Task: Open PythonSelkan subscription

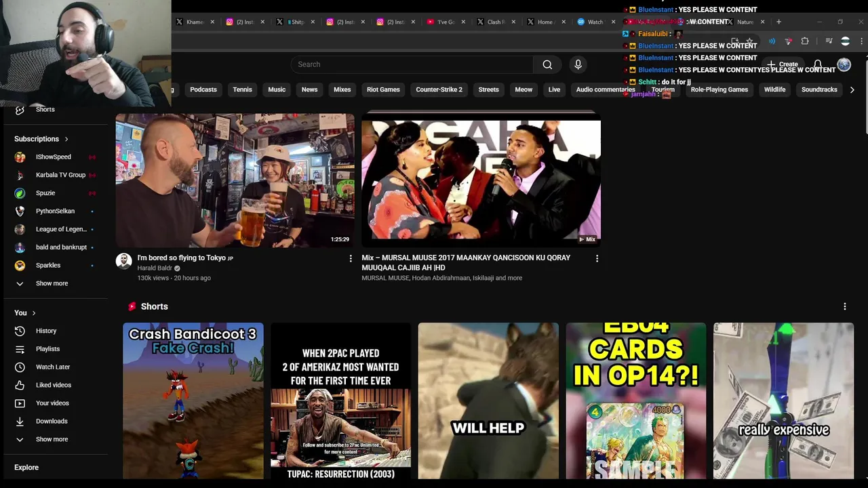Action: [56, 211]
